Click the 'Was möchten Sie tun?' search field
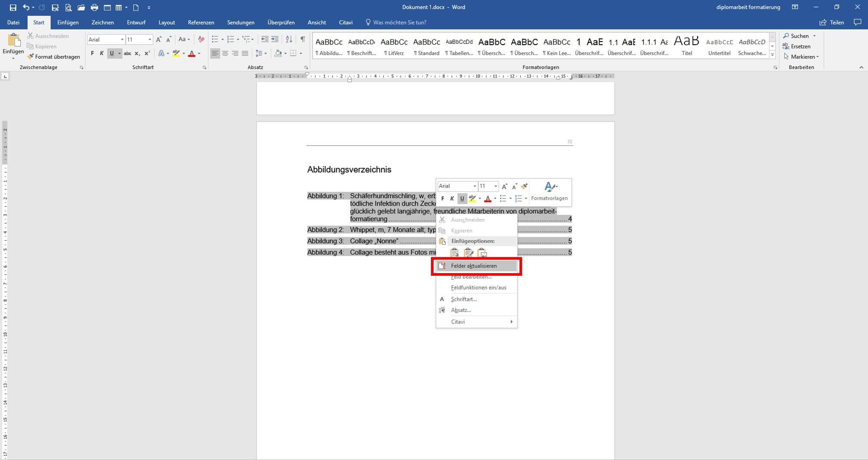The width and height of the screenshot is (868, 460). point(399,23)
